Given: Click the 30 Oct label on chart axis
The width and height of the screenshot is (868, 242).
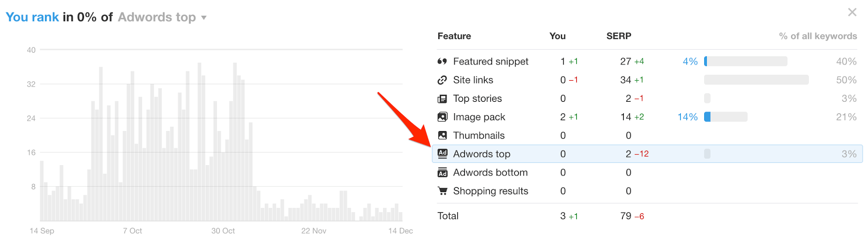Looking at the screenshot, I should [223, 231].
